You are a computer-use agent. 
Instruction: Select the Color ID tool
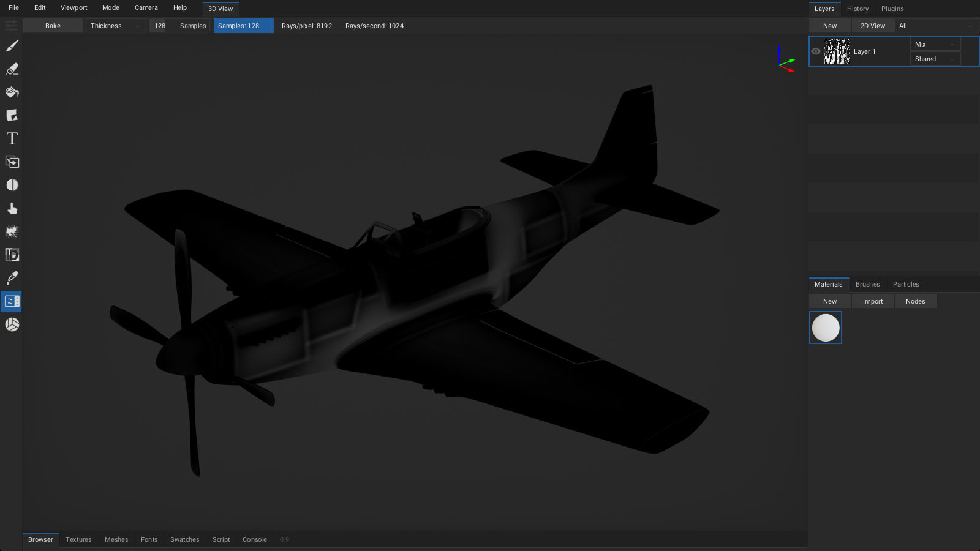tap(12, 255)
